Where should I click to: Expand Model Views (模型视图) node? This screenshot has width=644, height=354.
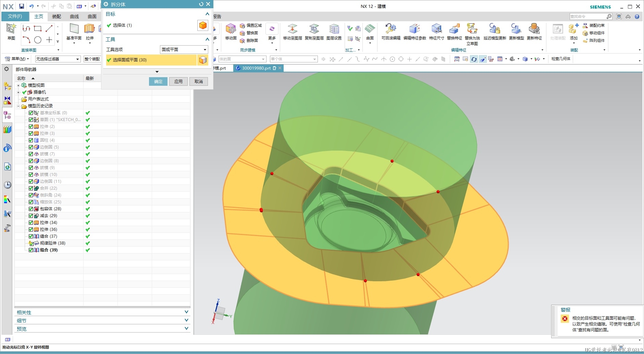pos(18,85)
